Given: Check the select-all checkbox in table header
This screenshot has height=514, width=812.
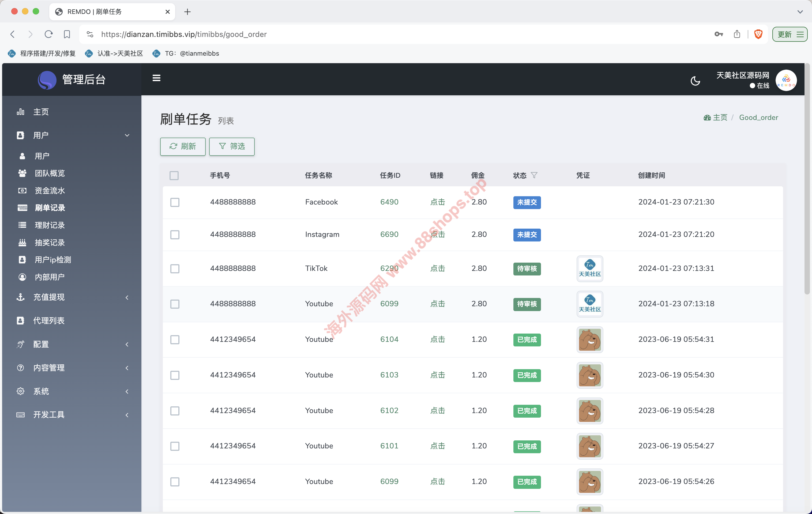Looking at the screenshot, I should coord(174,176).
